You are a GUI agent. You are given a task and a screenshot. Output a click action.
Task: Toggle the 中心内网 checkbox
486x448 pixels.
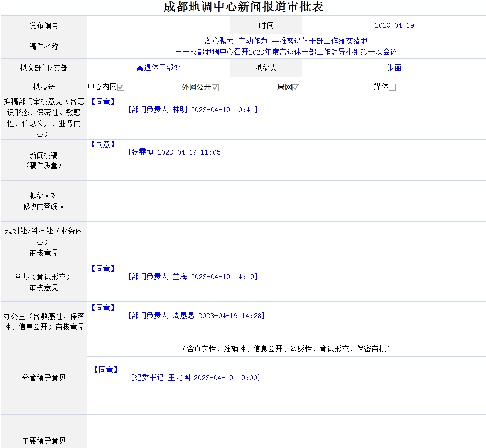(121, 87)
